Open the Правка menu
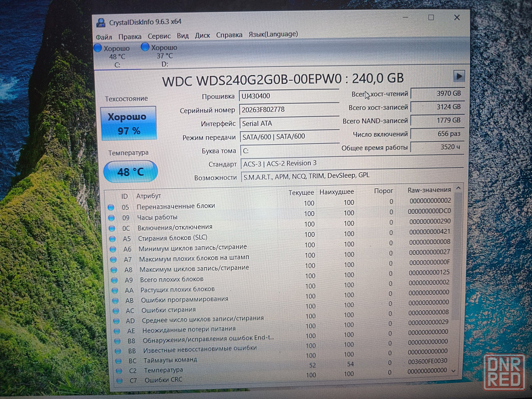 pyautogui.click(x=130, y=36)
